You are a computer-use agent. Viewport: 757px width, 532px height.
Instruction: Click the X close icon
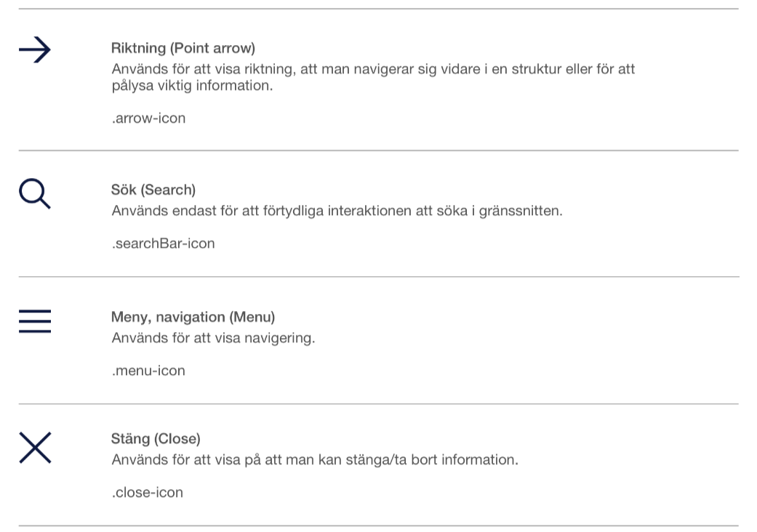pos(35,448)
